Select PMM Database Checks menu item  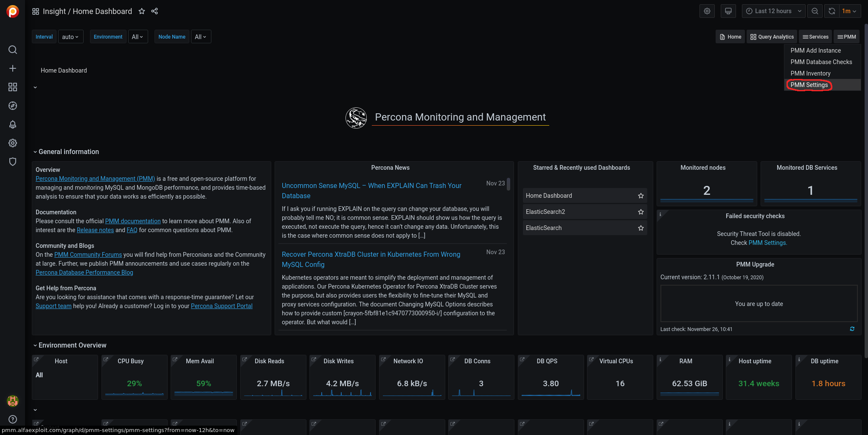(x=822, y=62)
